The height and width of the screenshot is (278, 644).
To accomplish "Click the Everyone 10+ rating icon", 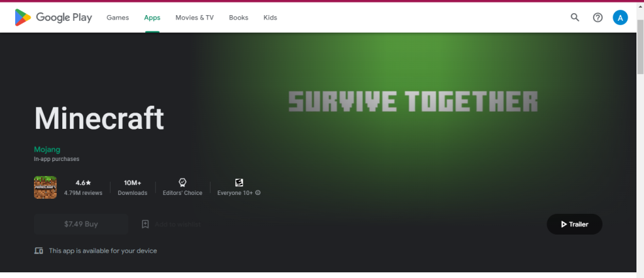I will [x=239, y=183].
